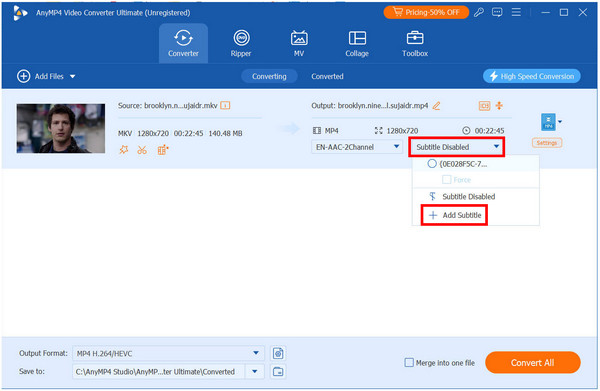
Task: Switch to the Collage tab
Action: (357, 43)
